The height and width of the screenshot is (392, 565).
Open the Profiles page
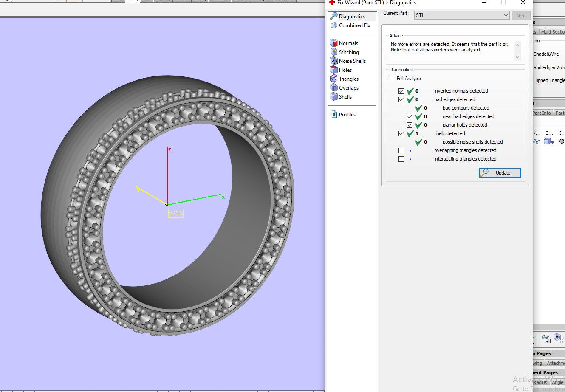point(347,115)
